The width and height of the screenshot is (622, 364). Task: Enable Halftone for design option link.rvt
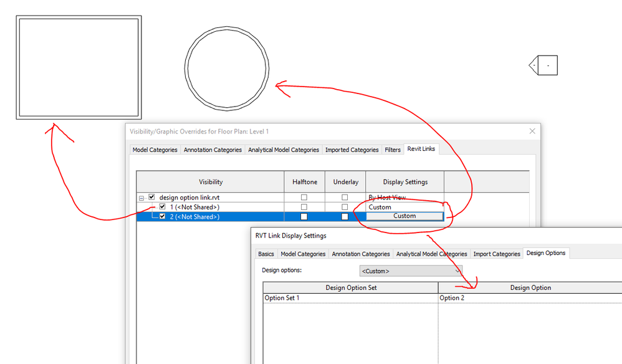tap(304, 197)
